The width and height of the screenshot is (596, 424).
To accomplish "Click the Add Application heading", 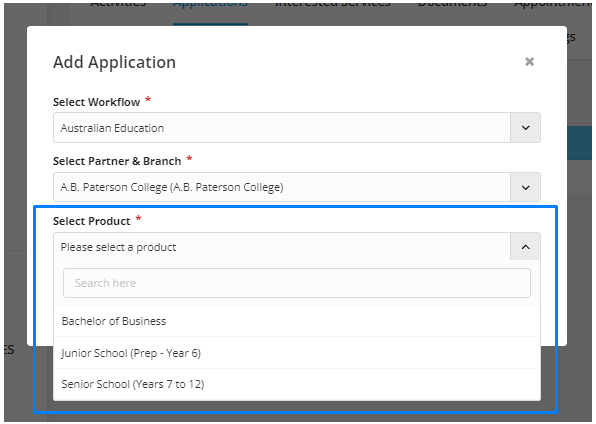I will [114, 62].
